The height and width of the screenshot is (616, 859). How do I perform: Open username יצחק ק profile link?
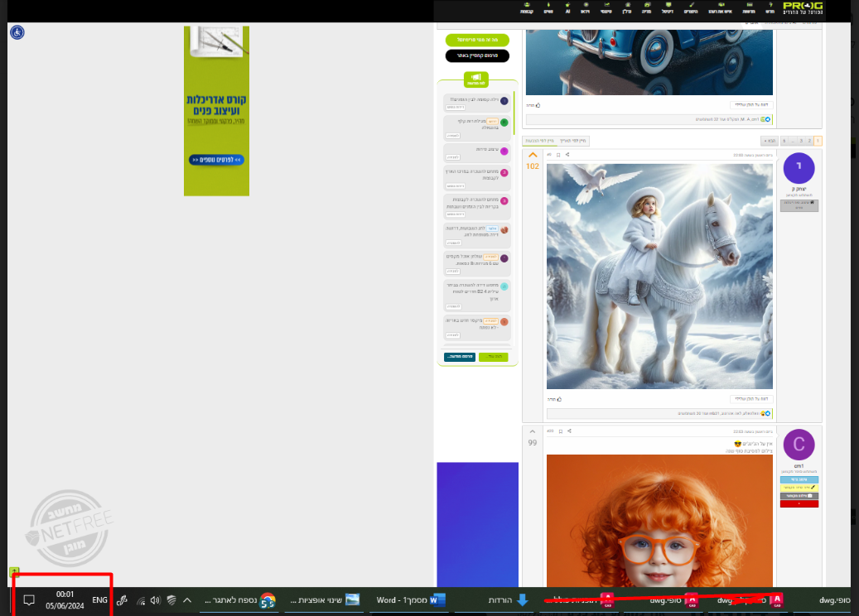[799, 190]
